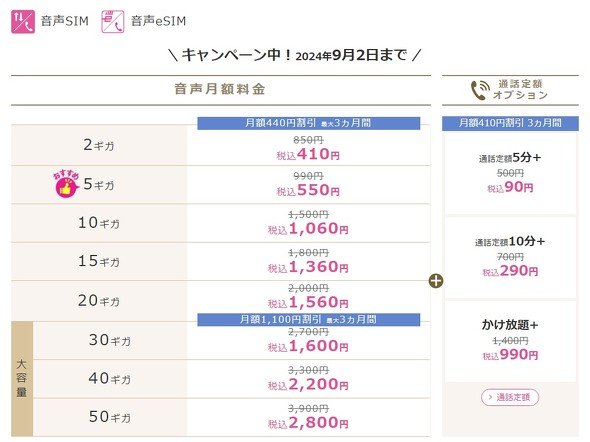Screen dimensions: 590x442
Task: Click the 月額1,100円割引 blue banner
Action: click(x=309, y=319)
